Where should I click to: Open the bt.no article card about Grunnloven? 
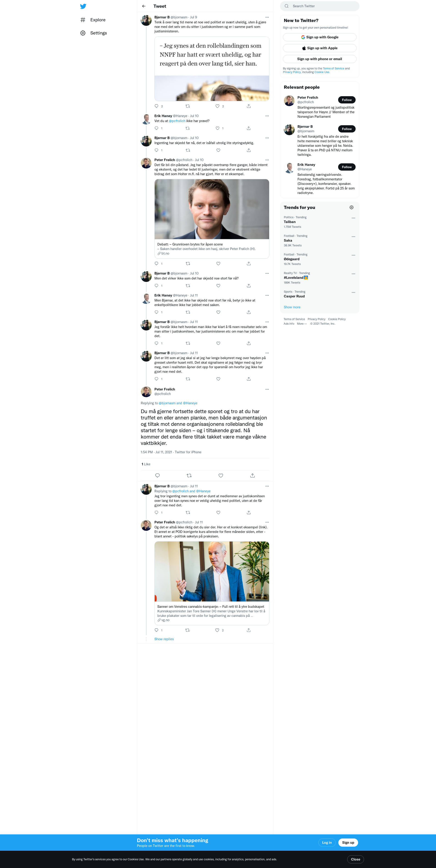point(212,219)
